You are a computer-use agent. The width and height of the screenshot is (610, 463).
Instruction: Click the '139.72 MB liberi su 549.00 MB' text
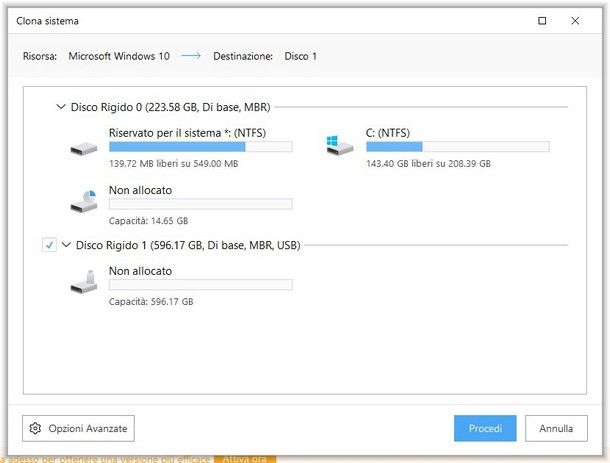[174, 163]
